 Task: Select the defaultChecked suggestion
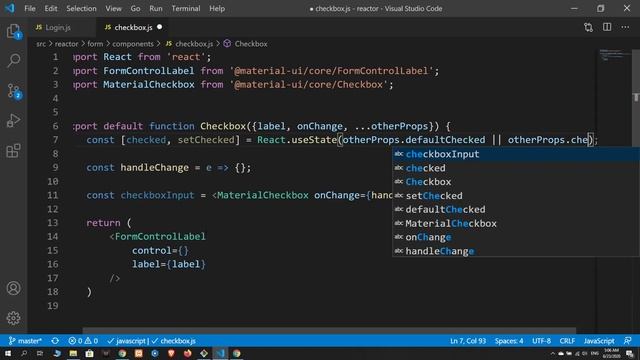coord(516,209)
